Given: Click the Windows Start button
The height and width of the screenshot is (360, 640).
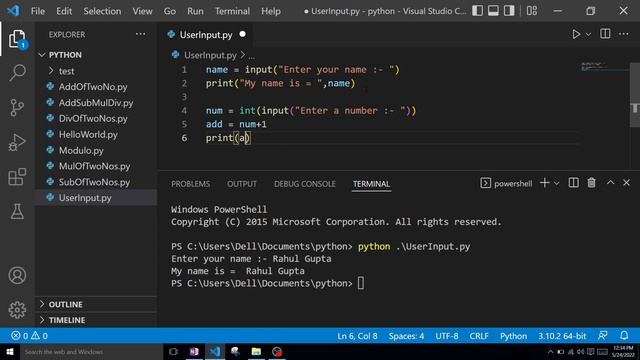Looking at the screenshot, I should point(10,351).
